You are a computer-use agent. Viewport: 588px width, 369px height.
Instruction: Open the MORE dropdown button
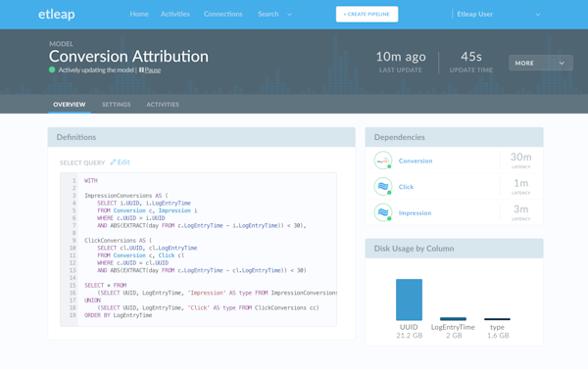point(541,63)
